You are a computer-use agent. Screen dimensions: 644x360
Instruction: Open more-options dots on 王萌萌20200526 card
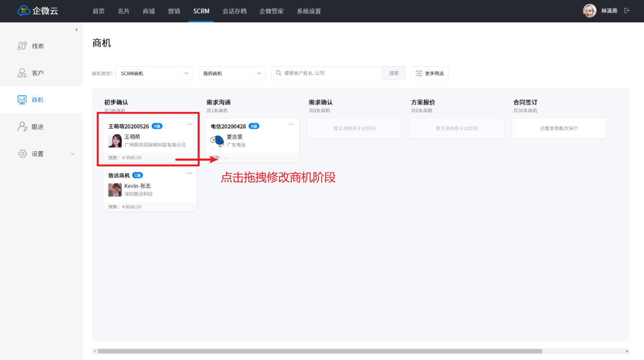tap(189, 124)
